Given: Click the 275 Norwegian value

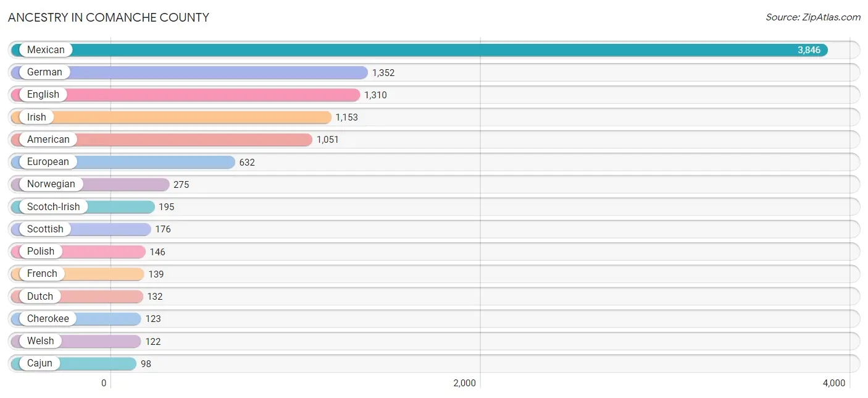Looking at the screenshot, I should click(x=182, y=185).
